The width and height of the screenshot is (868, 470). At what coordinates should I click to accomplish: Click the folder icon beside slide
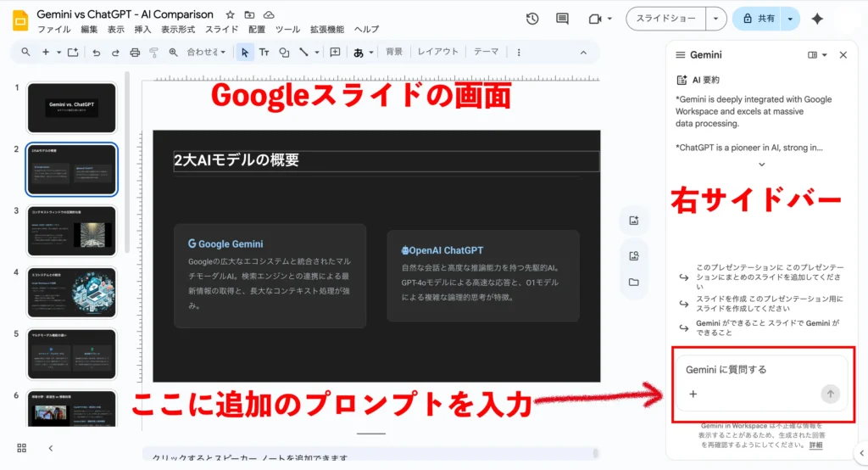pyautogui.click(x=634, y=283)
